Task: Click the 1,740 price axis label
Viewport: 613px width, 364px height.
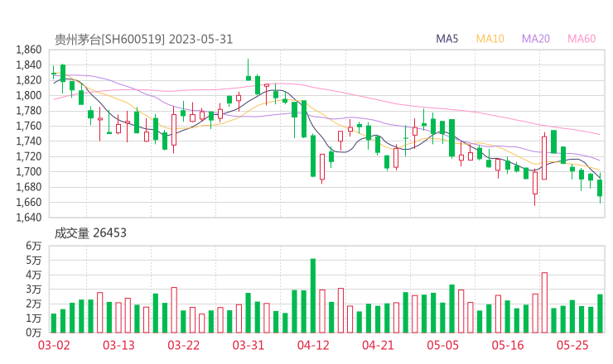Action: [x=28, y=141]
